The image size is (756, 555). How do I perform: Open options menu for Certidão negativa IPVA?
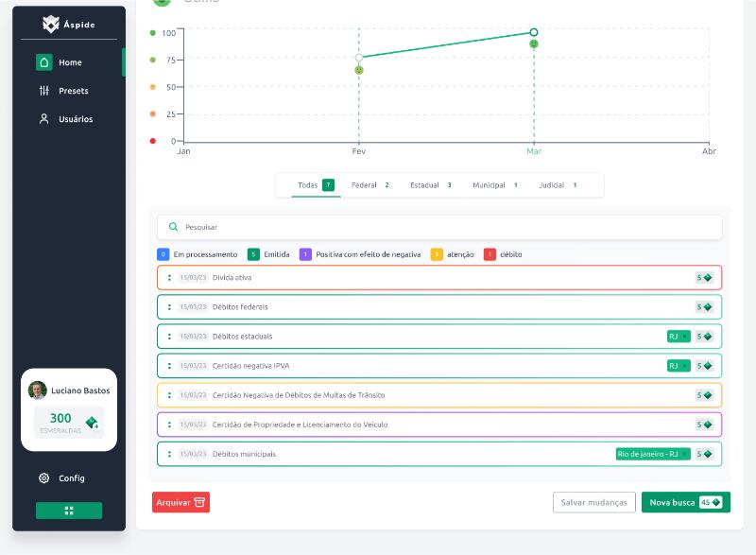[169, 366]
